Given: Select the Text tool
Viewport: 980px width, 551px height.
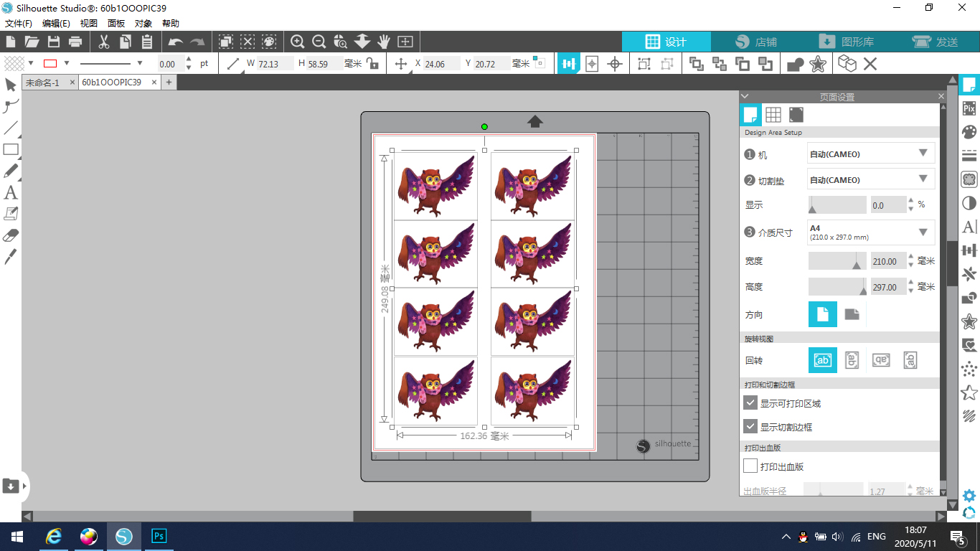Looking at the screenshot, I should (x=11, y=192).
